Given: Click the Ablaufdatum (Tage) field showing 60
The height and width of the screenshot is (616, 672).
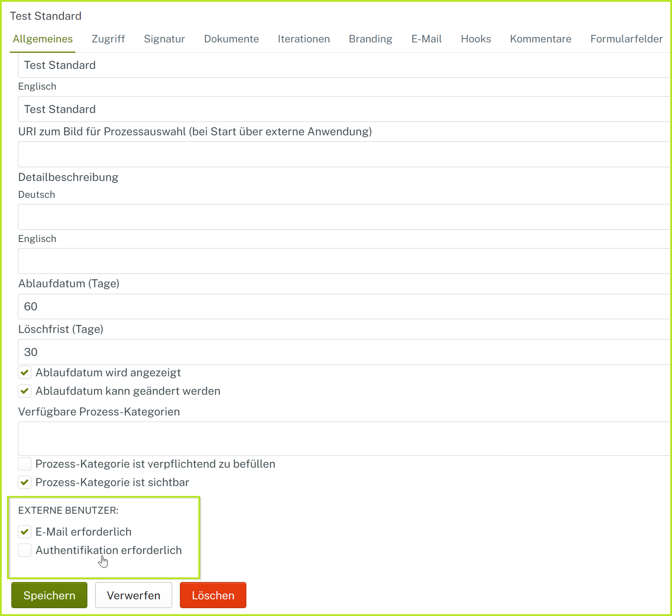Looking at the screenshot, I should coord(343,306).
